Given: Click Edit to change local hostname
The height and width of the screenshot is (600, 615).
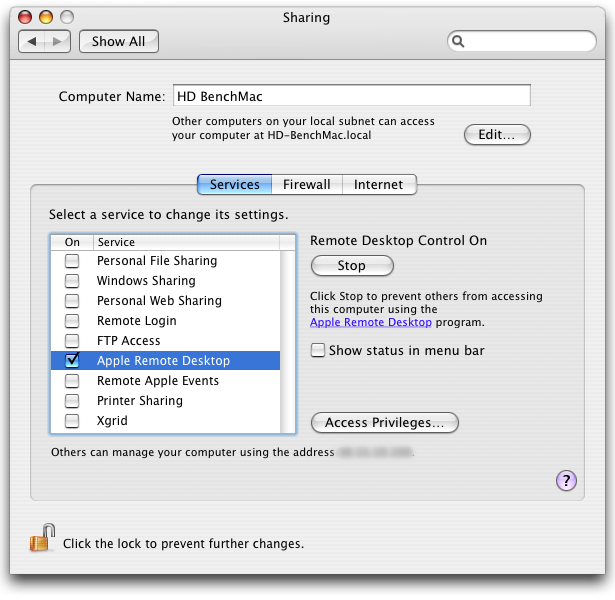Looking at the screenshot, I should (x=496, y=135).
